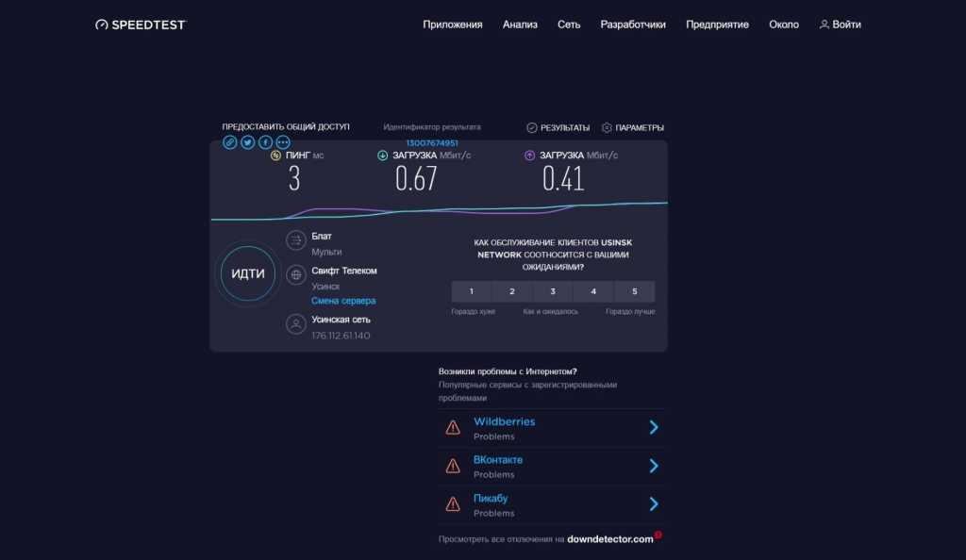
Task: Open Параметры with the gear icon
Action: 632,127
